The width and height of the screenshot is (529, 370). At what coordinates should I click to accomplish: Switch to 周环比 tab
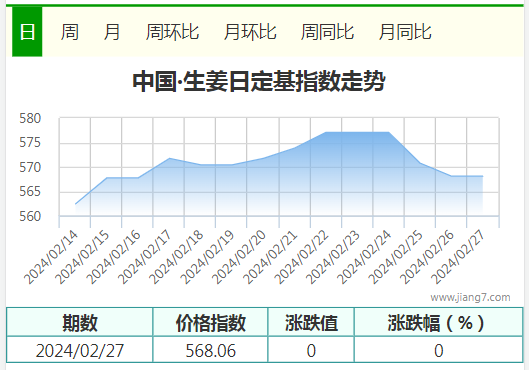(x=172, y=32)
